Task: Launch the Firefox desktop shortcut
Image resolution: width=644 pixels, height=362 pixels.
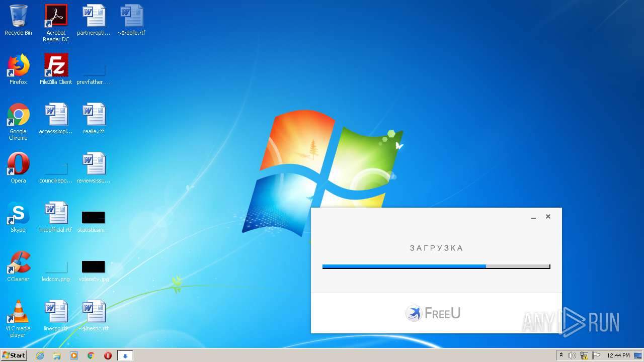Action: coord(18,69)
